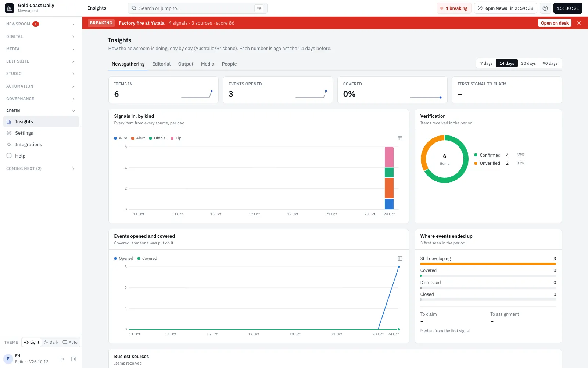The image size is (588, 368).
Task: Click the Insights bar-chart sidebar icon
Action: coord(9,122)
